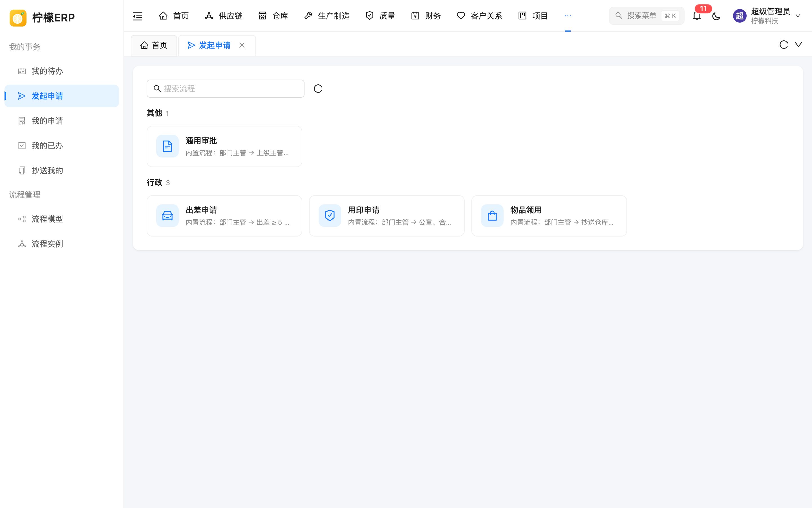Image resolution: width=812 pixels, height=508 pixels.
Task: Open the 财务 menu
Action: [426, 16]
